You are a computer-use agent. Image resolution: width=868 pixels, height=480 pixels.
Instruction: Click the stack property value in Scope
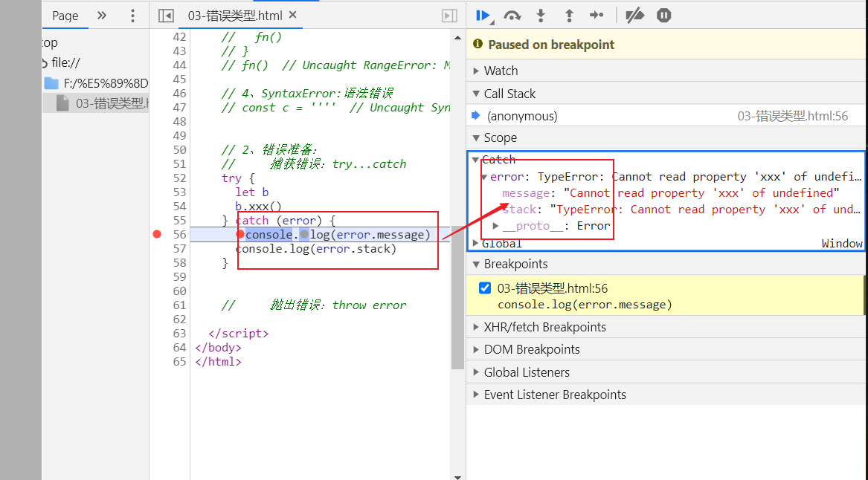point(705,210)
